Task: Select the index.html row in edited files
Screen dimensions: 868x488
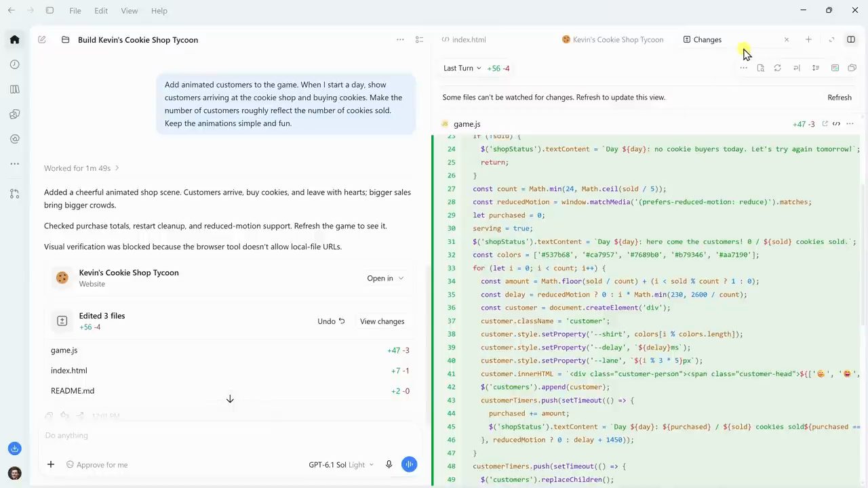Action: point(230,371)
